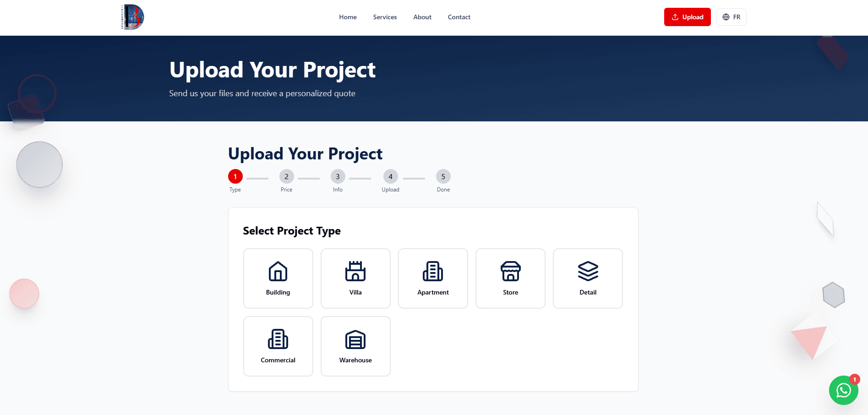Screen dimensions: 868x415
Task: Go to the Contact page
Action: tap(459, 17)
